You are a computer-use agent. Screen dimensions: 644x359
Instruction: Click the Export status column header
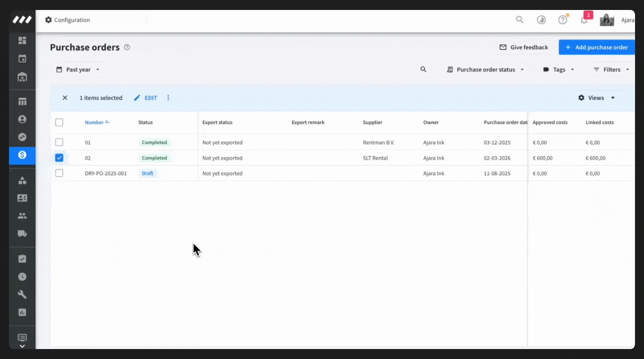[x=217, y=122]
